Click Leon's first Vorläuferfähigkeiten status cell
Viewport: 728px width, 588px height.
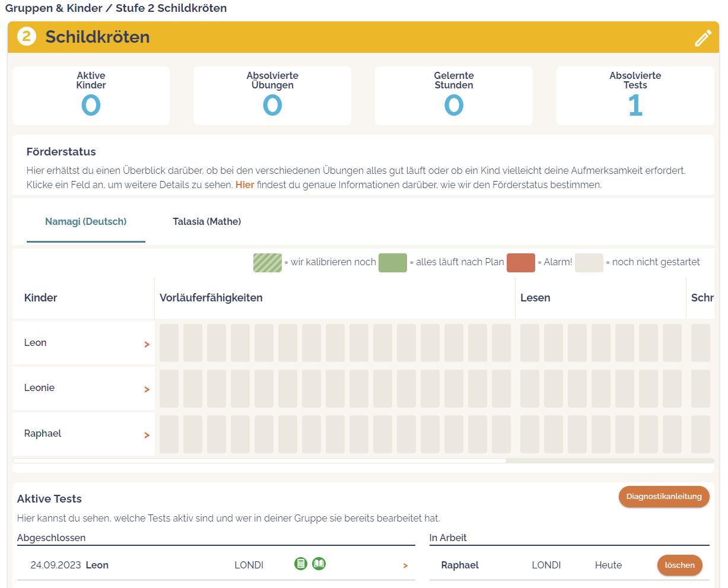pyautogui.click(x=169, y=343)
